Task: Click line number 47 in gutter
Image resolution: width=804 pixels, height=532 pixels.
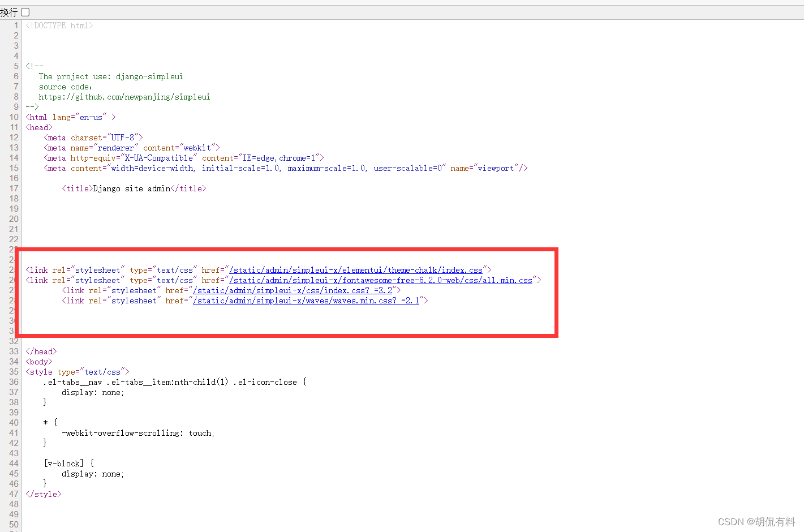Action: pyautogui.click(x=14, y=494)
